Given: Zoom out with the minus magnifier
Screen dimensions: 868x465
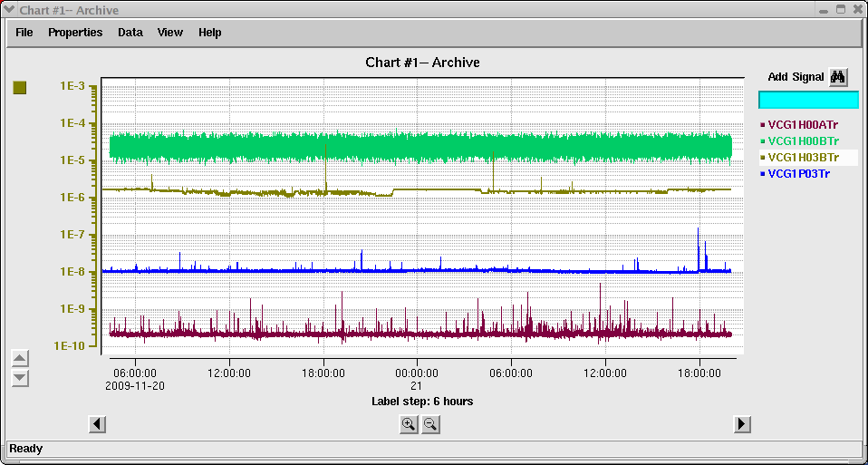Looking at the screenshot, I should [430, 424].
